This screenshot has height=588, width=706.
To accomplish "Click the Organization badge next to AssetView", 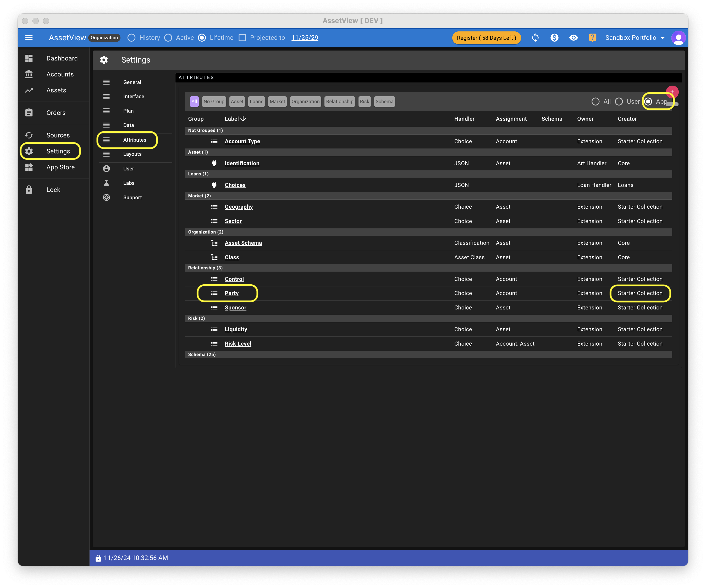I will pos(104,38).
